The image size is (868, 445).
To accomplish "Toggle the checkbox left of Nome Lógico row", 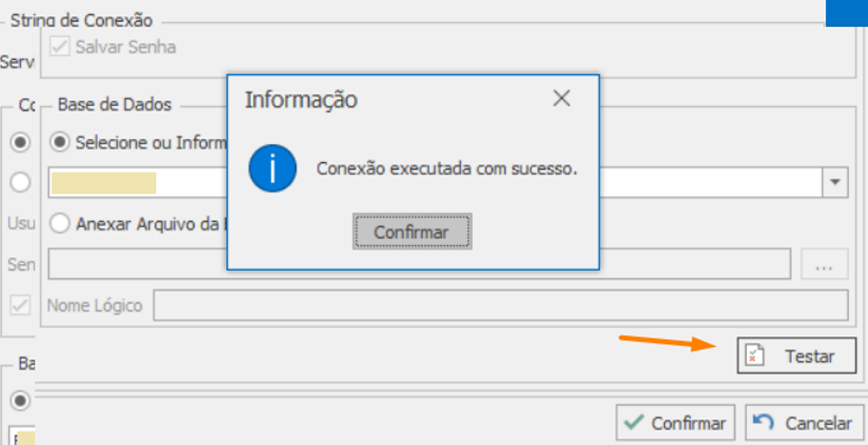I will pos(19,306).
